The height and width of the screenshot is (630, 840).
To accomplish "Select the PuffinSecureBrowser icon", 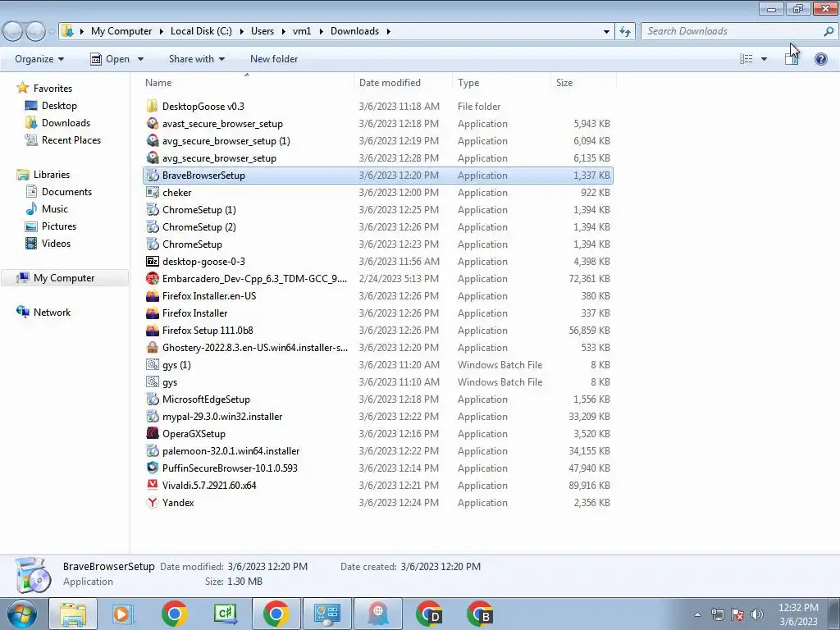I will 153,468.
